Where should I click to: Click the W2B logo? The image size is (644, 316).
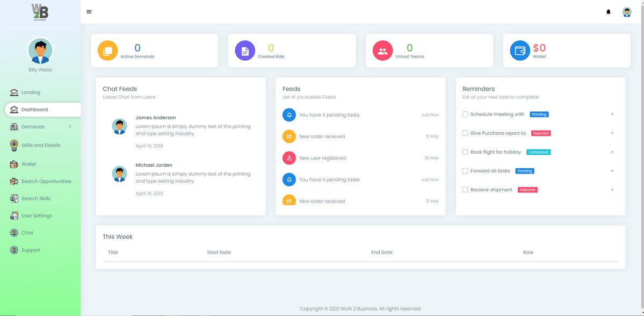40,11
